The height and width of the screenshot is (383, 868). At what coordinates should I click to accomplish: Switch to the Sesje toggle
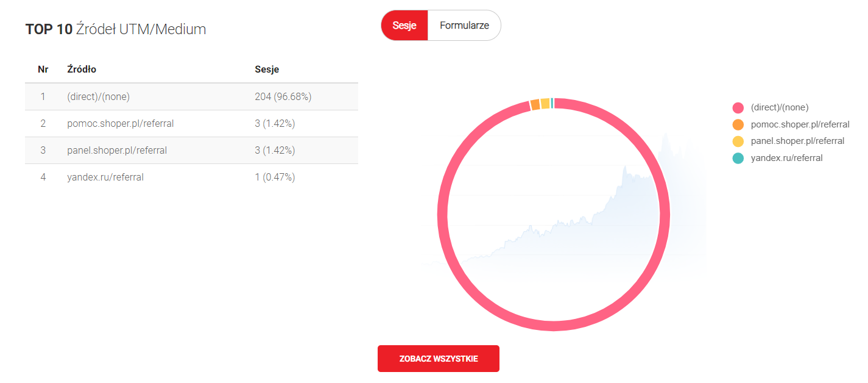click(404, 26)
